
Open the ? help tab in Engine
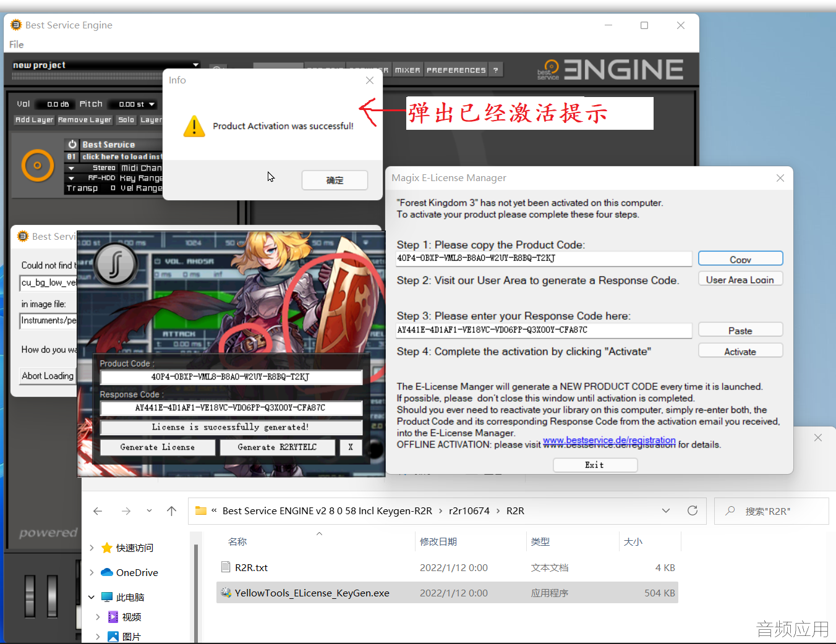(496, 70)
